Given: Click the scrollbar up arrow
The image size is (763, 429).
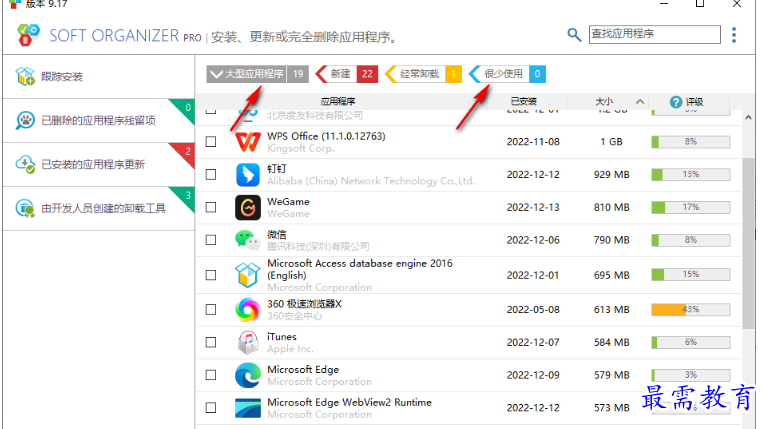Looking at the screenshot, I should click(x=748, y=117).
